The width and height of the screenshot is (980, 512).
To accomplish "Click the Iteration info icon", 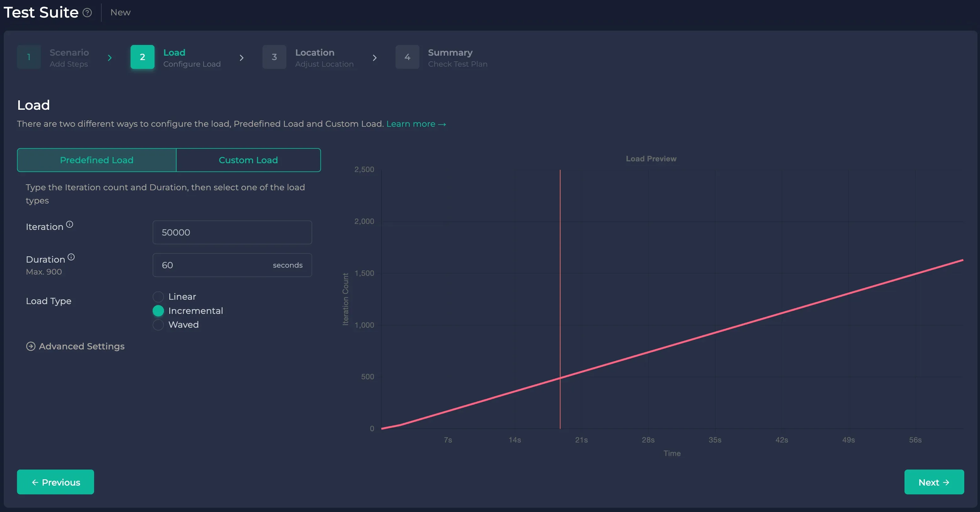I will tap(70, 224).
